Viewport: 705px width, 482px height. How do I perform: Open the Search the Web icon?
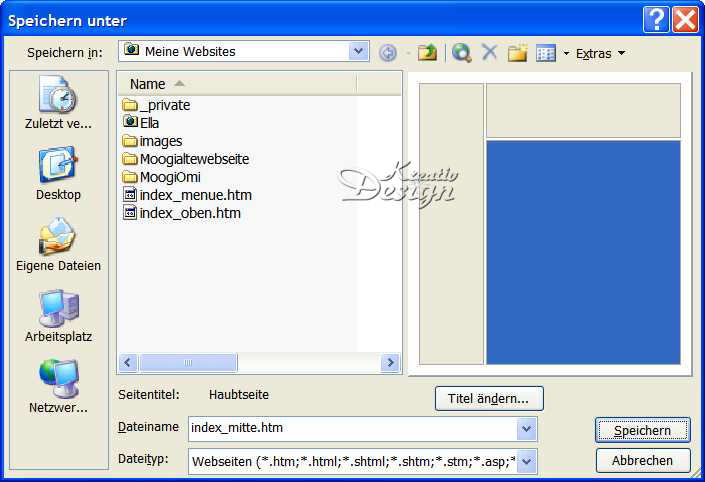[x=462, y=53]
